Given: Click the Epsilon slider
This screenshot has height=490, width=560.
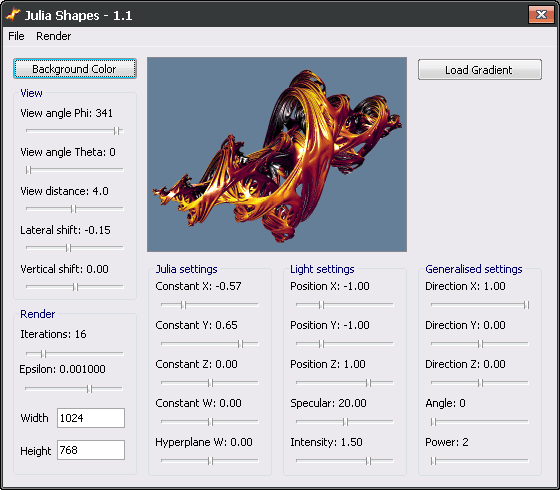Looking at the screenshot, I should coord(74,389).
